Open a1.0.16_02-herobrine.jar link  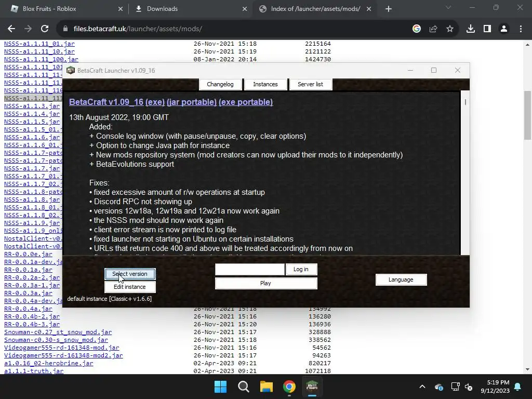[x=48, y=363]
